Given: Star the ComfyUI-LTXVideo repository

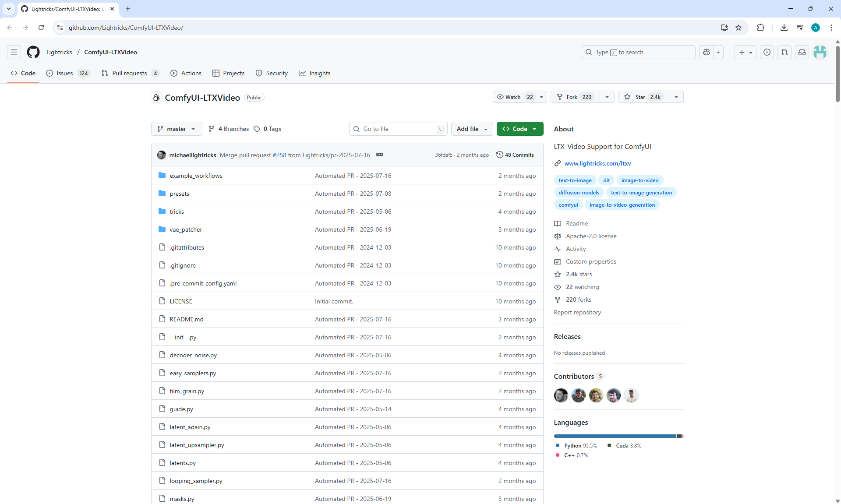Looking at the screenshot, I should click(x=643, y=97).
